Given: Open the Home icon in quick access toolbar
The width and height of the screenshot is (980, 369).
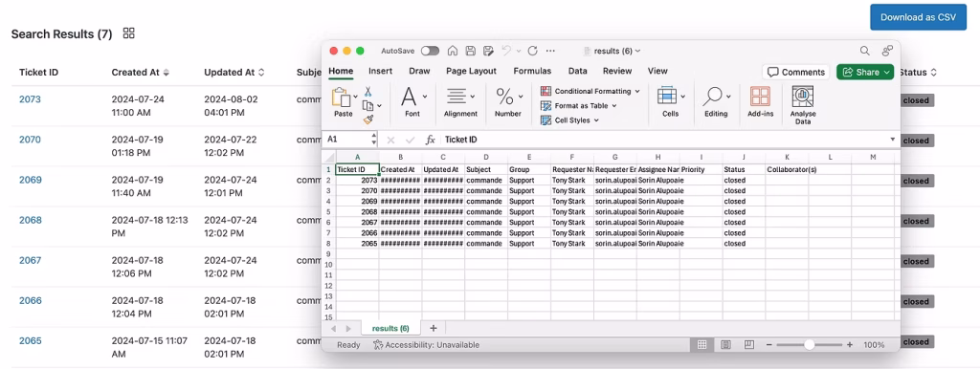Looking at the screenshot, I should point(453,51).
